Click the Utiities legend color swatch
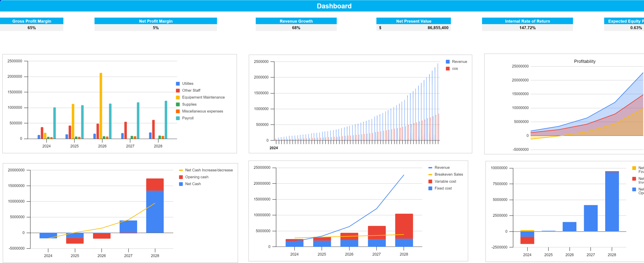 coord(178,84)
